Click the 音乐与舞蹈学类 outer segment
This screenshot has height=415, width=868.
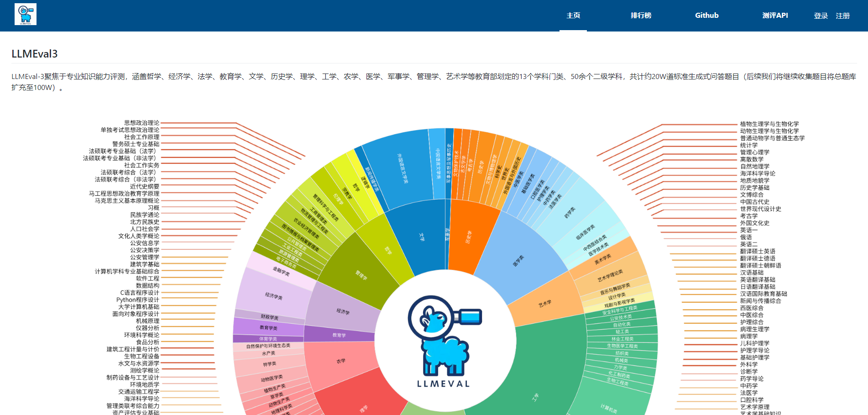[x=615, y=289]
